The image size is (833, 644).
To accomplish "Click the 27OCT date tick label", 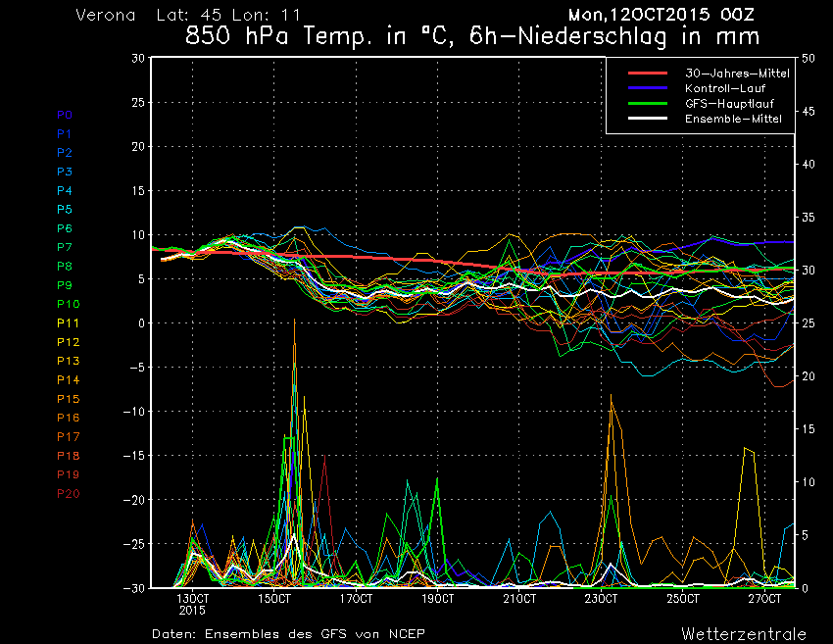I will 765,599.
